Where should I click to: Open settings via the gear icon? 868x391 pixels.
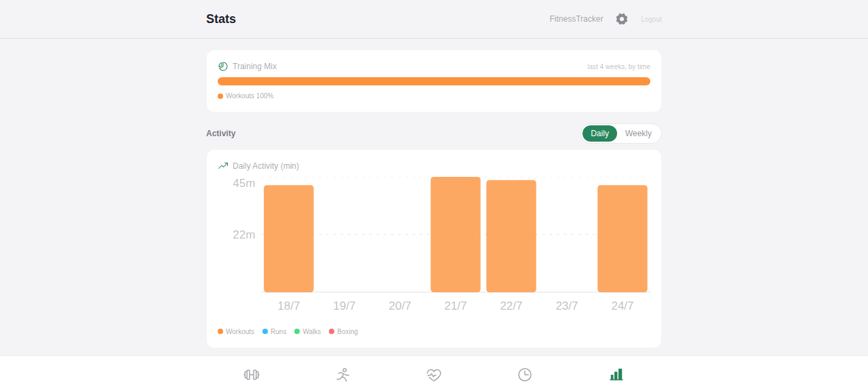[622, 19]
